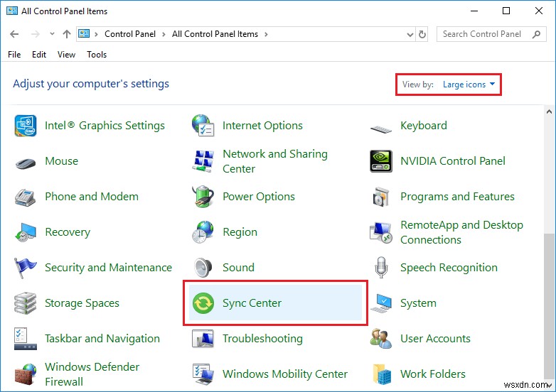Image resolution: width=556 pixels, height=392 pixels.
Task: Open the Programs and Features link text
Action: (x=457, y=197)
